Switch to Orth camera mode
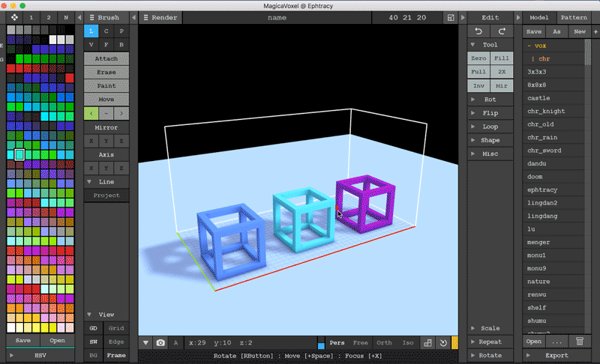Screen dimensions: 600x364 click(x=384, y=342)
